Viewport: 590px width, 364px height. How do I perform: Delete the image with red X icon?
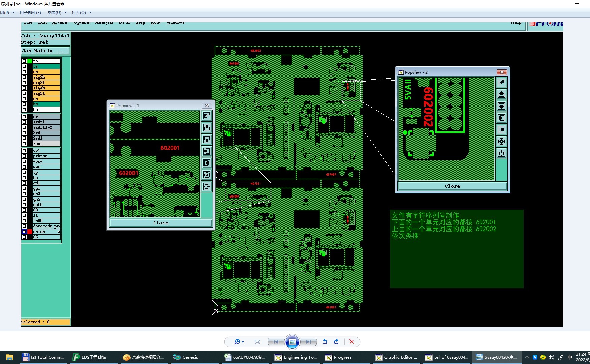pyautogui.click(x=352, y=342)
